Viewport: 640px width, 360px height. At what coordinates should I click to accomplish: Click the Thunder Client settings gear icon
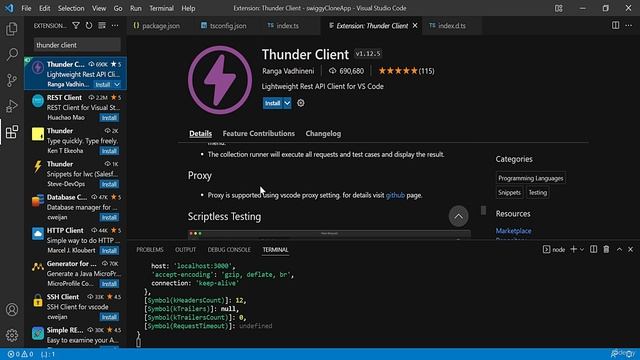coord(301,103)
